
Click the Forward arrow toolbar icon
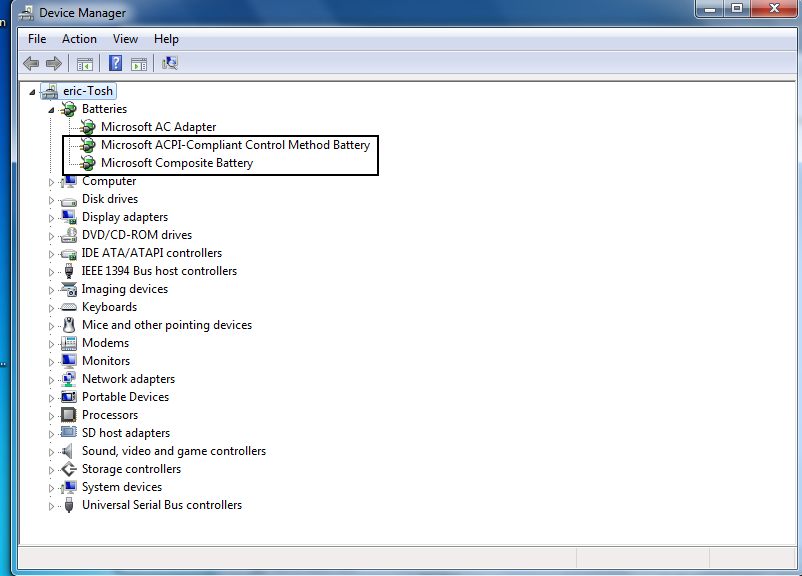(x=54, y=63)
